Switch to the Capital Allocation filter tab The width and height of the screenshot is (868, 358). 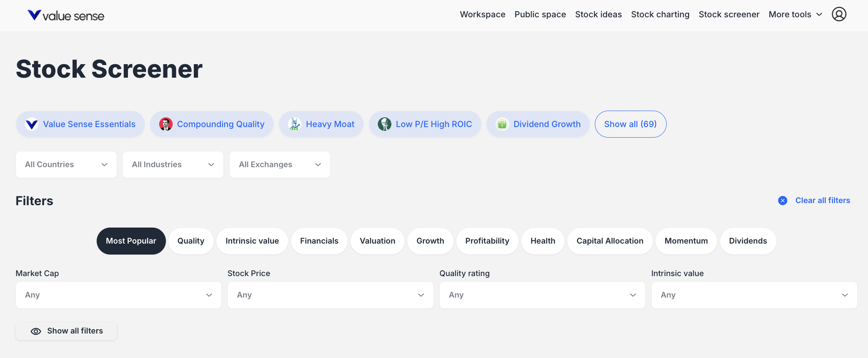point(610,241)
